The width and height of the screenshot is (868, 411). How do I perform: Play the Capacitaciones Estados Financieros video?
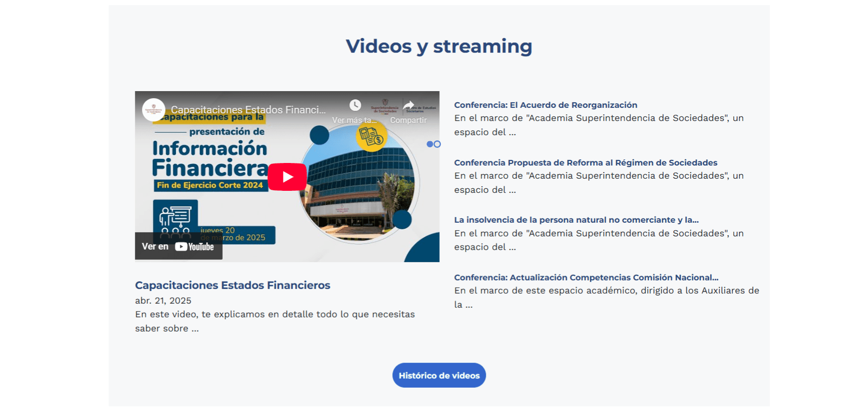click(x=287, y=177)
